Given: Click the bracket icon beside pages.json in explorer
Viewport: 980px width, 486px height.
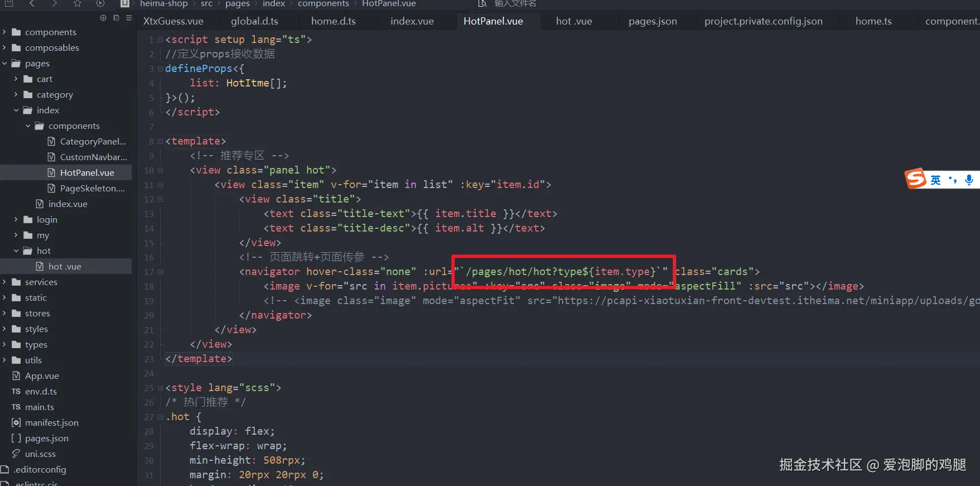Looking at the screenshot, I should tap(16, 438).
